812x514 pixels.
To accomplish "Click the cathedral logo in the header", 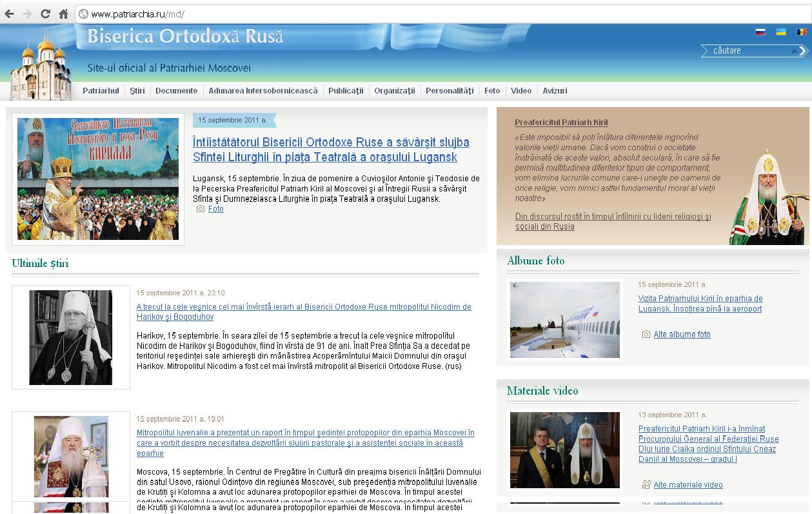I will (40, 64).
